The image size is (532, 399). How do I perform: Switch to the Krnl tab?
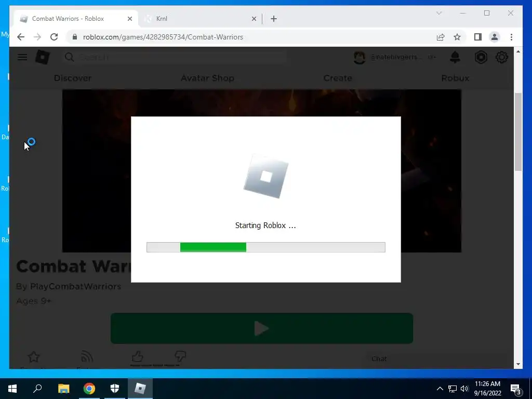coord(200,19)
